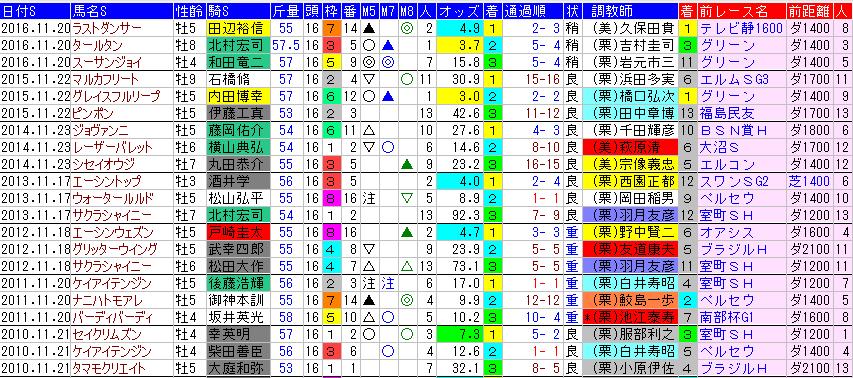The width and height of the screenshot is (853, 378).
Task: Click jockey 内田博幸
Action: (x=238, y=96)
